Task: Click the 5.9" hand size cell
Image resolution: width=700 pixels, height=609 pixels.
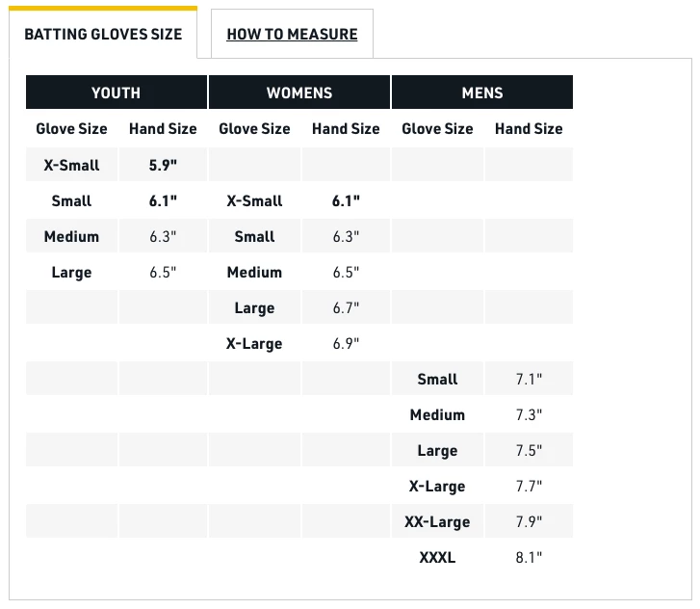Action: click(x=163, y=165)
